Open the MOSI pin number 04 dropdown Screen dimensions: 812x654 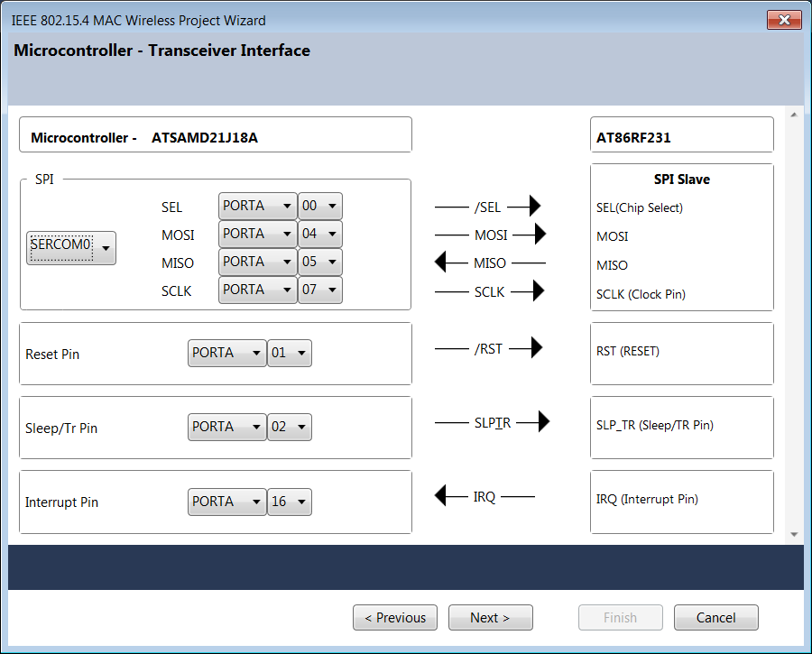pyautogui.click(x=320, y=234)
